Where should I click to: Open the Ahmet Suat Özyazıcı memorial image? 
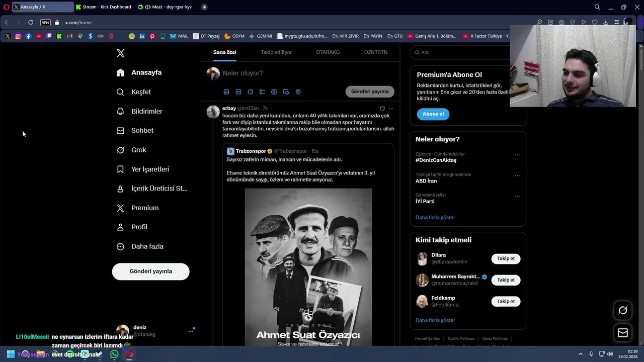click(308, 267)
